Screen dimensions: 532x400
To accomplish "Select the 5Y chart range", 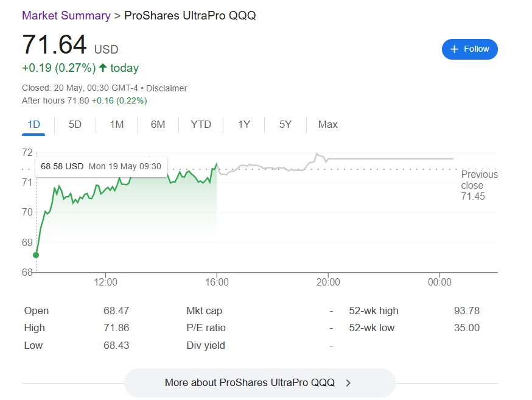I will [285, 125].
